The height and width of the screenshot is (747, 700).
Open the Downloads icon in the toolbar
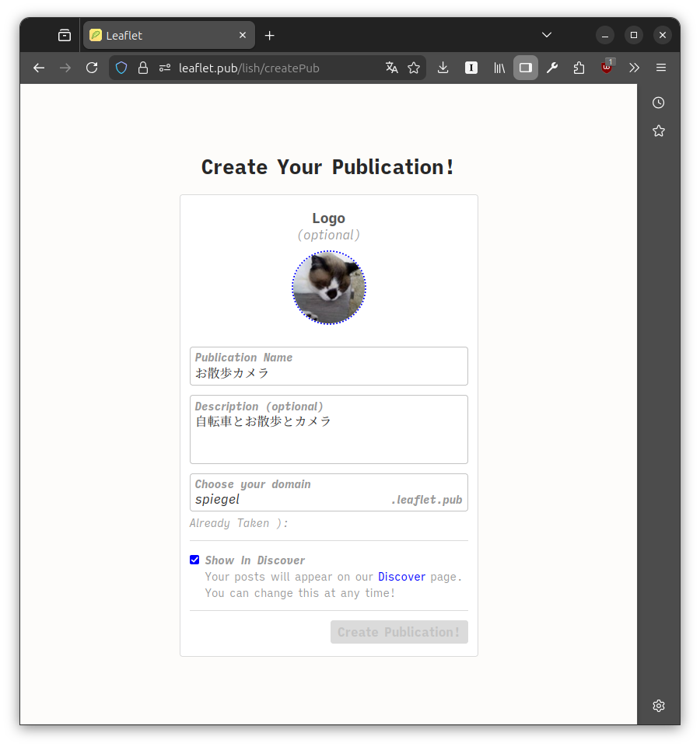pos(443,68)
